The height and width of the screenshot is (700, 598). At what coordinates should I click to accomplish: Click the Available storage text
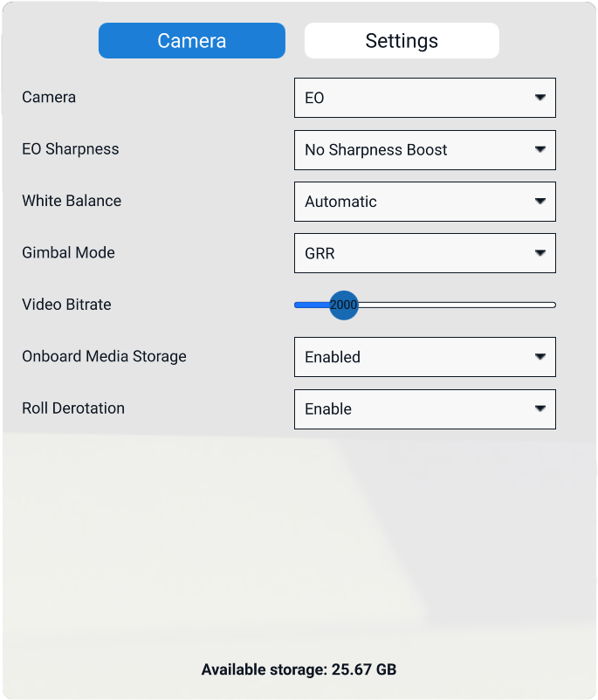point(299,669)
